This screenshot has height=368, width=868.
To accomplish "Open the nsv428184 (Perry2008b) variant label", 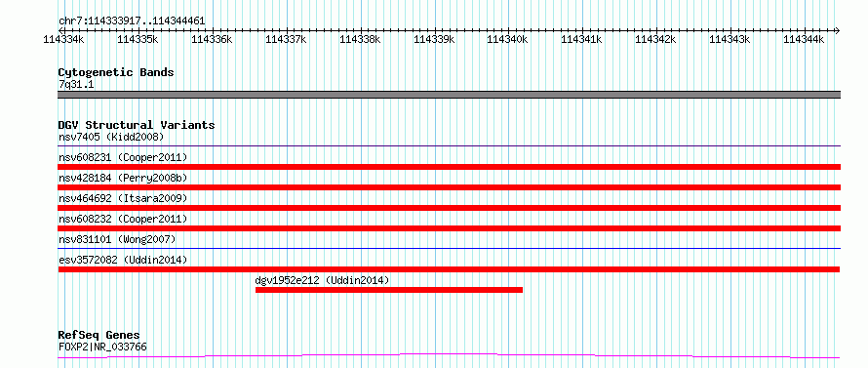I will click(x=123, y=178).
